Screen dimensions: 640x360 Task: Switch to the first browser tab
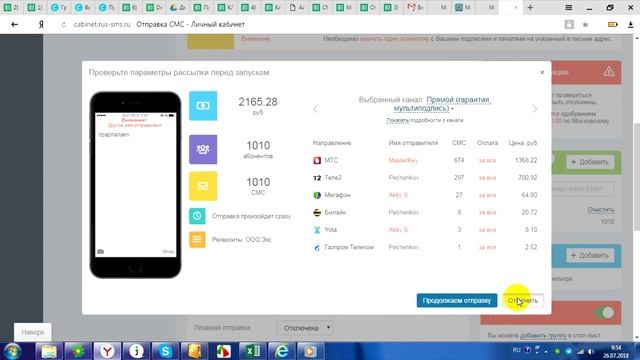tap(11, 7)
